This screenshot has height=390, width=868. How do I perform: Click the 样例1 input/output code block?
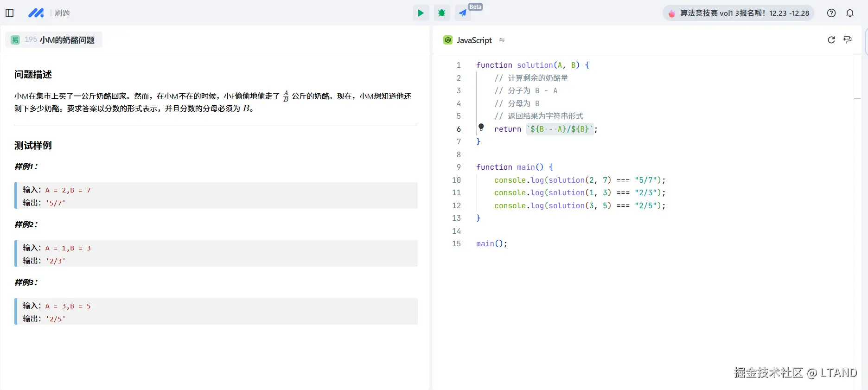tap(216, 196)
